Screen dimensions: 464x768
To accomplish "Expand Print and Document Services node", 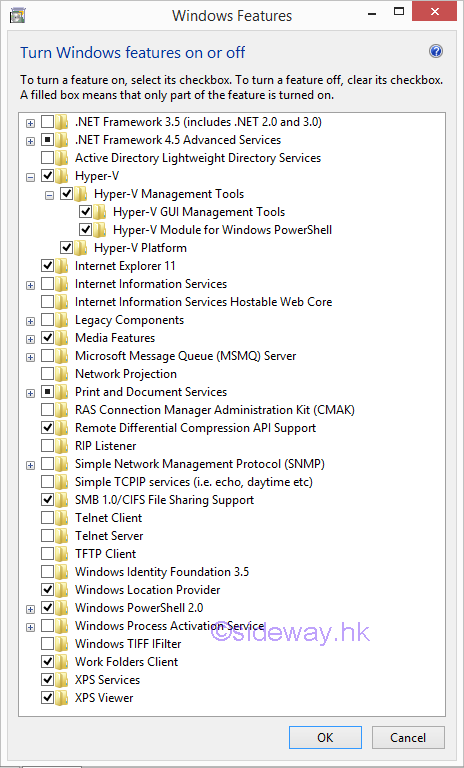I will [30, 393].
